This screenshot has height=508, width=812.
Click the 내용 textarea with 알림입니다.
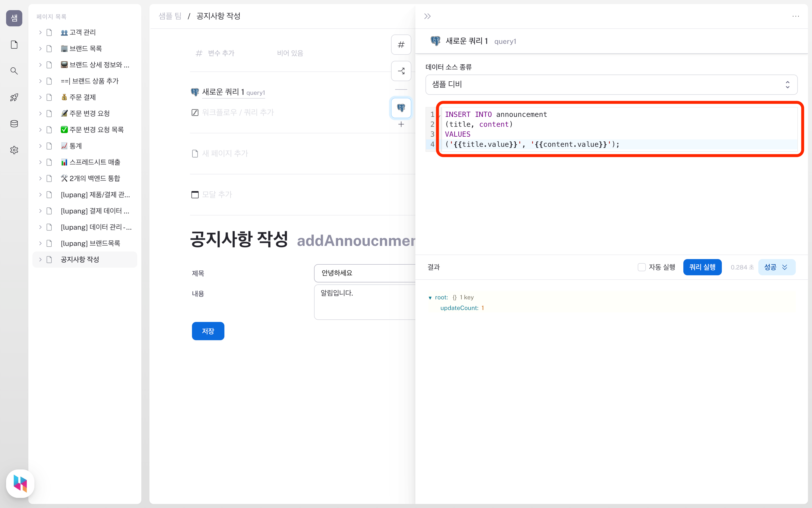(x=364, y=302)
